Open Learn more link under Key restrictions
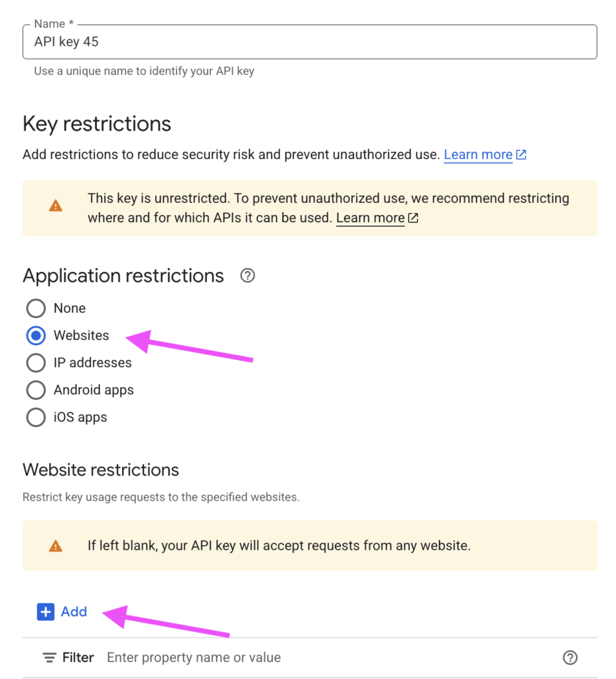This screenshot has height=679, width=616. 477,155
